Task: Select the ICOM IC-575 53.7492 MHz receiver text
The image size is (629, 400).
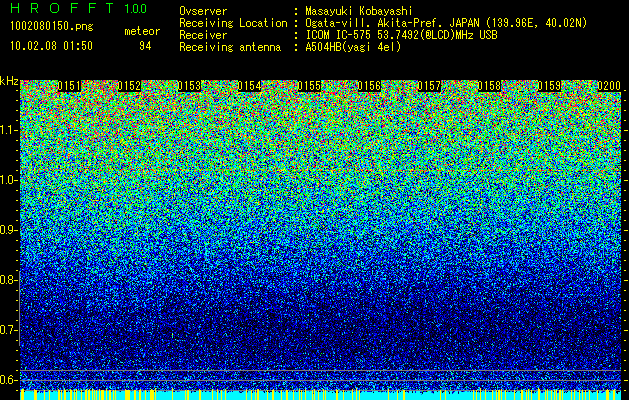Action: [x=401, y=35]
